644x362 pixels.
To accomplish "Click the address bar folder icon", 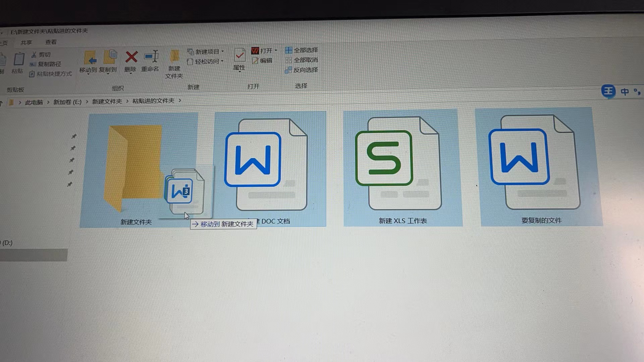I will [x=11, y=102].
